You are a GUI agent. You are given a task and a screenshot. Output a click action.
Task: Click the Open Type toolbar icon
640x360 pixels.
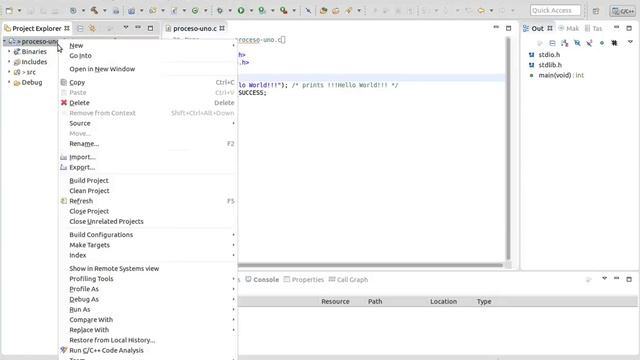tap(323, 11)
